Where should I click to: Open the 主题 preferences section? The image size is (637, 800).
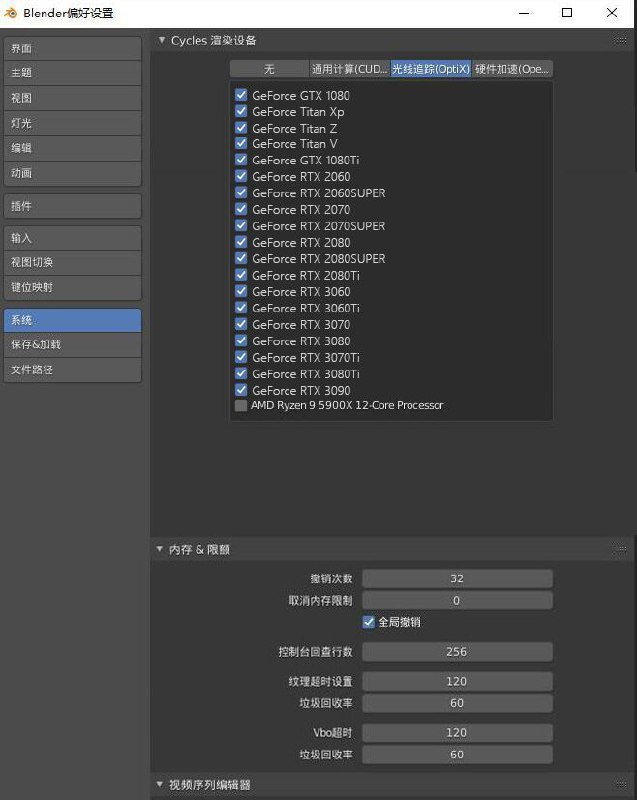(x=72, y=73)
